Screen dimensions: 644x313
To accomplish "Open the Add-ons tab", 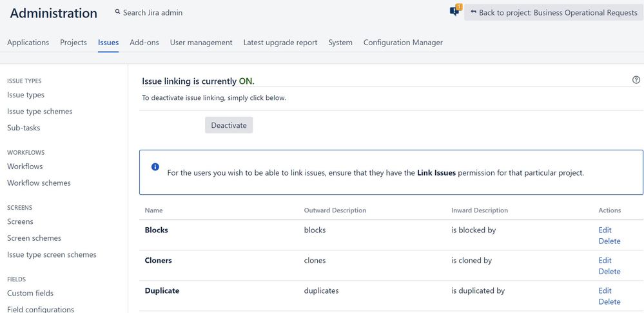I will pos(144,43).
